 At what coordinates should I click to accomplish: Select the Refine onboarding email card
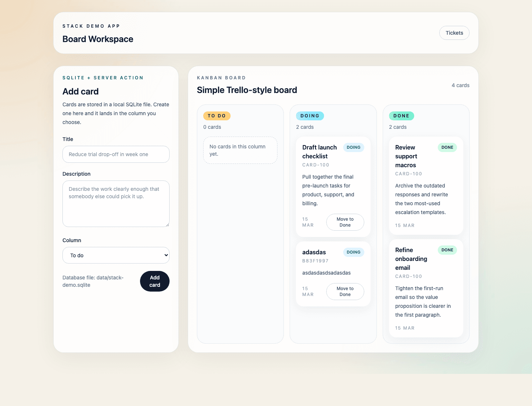(x=426, y=288)
